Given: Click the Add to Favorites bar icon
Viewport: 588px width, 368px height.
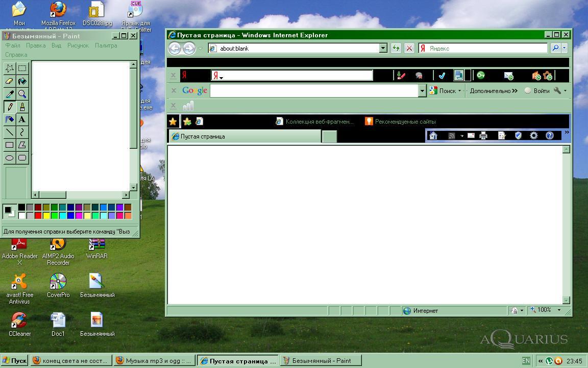Looking at the screenshot, I should [187, 121].
